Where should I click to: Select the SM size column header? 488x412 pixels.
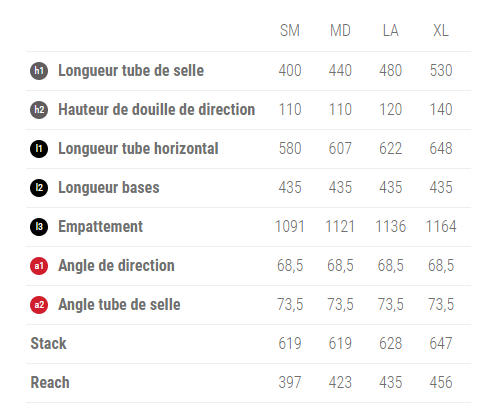[x=290, y=31]
